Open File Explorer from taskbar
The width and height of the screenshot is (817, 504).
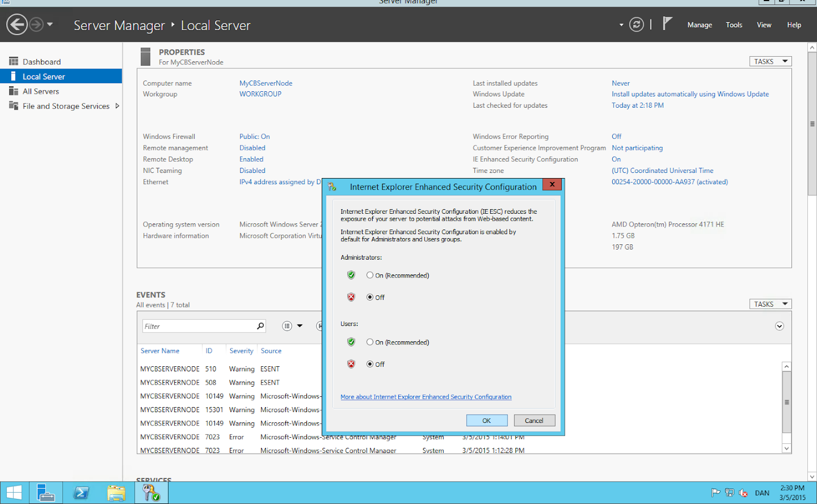(x=116, y=493)
